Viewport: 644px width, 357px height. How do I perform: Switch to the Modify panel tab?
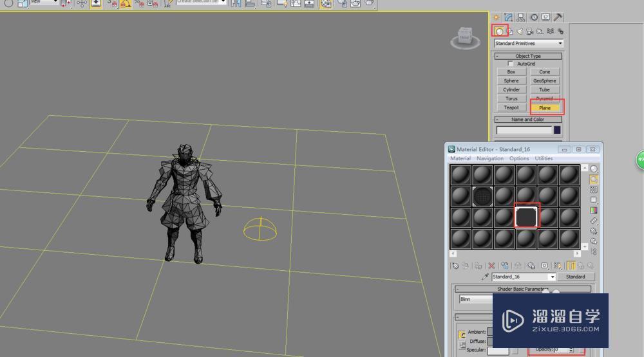click(509, 17)
